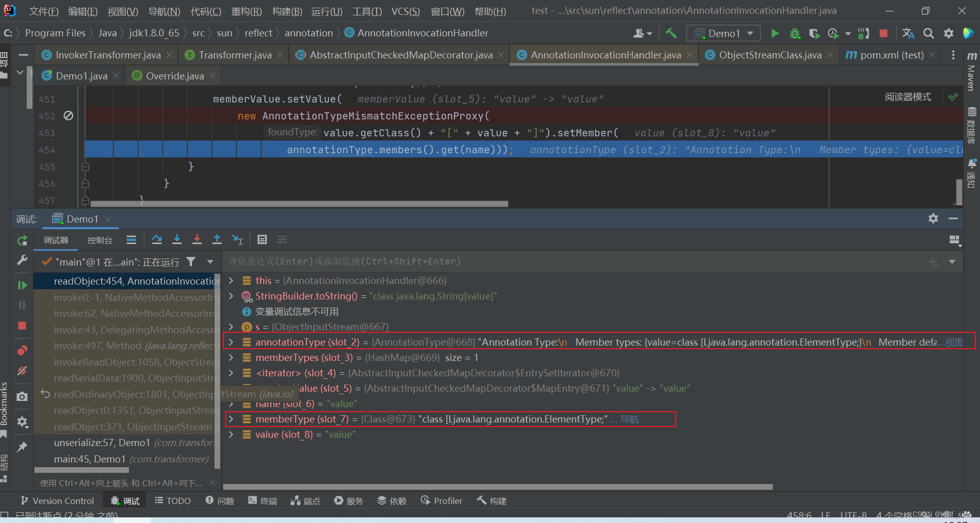Expand the 'this' variable node
Screen dimensions: 980x523
click(231, 280)
